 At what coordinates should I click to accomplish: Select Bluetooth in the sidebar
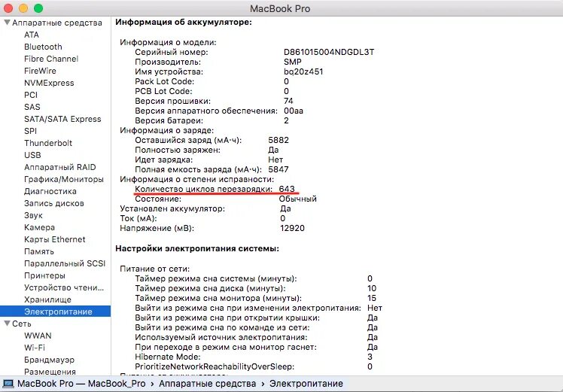tap(43, 47)
